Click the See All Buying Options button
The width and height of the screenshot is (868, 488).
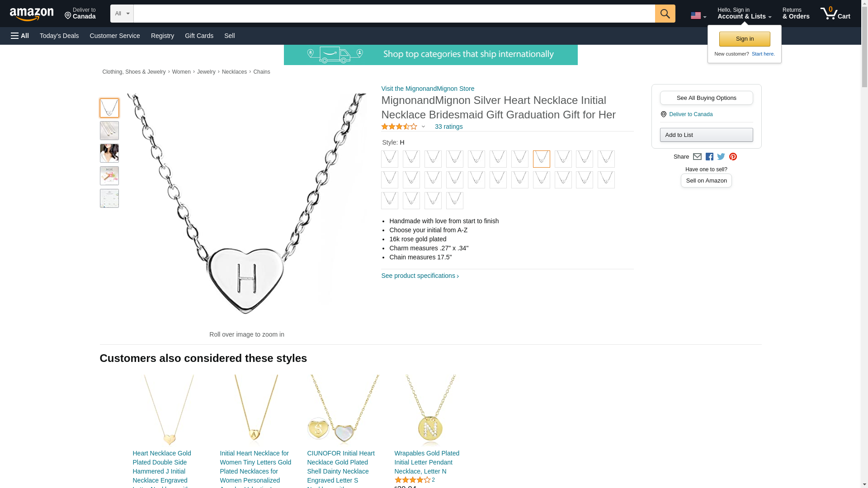(x=706, y=98)
